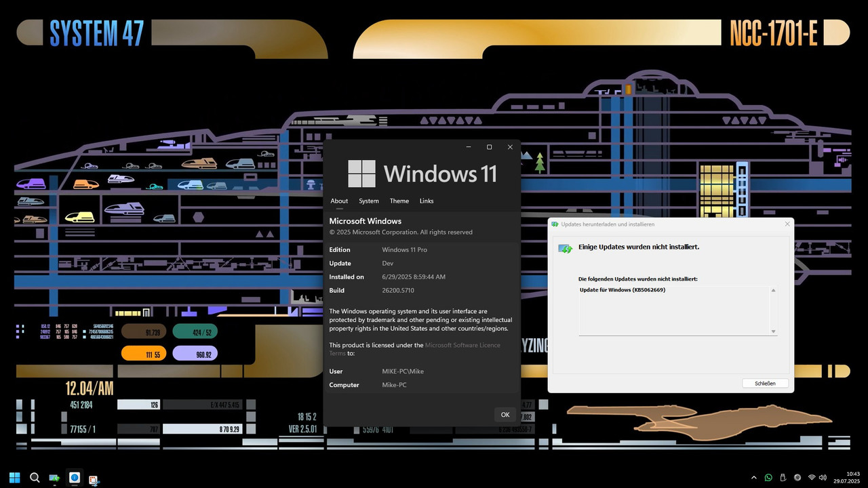
Task: Click the Schließen button
Action: pos(765,383)
